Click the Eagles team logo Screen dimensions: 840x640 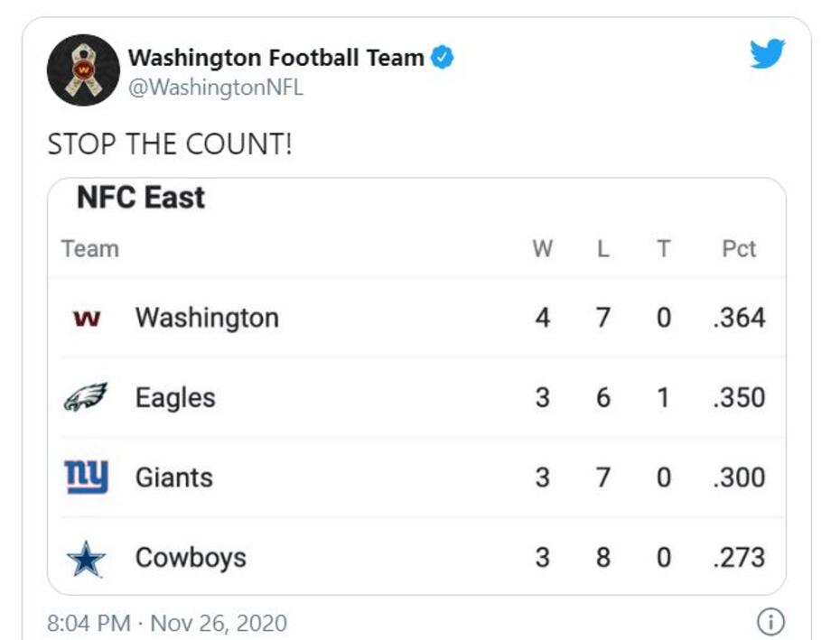pos(86,398)
